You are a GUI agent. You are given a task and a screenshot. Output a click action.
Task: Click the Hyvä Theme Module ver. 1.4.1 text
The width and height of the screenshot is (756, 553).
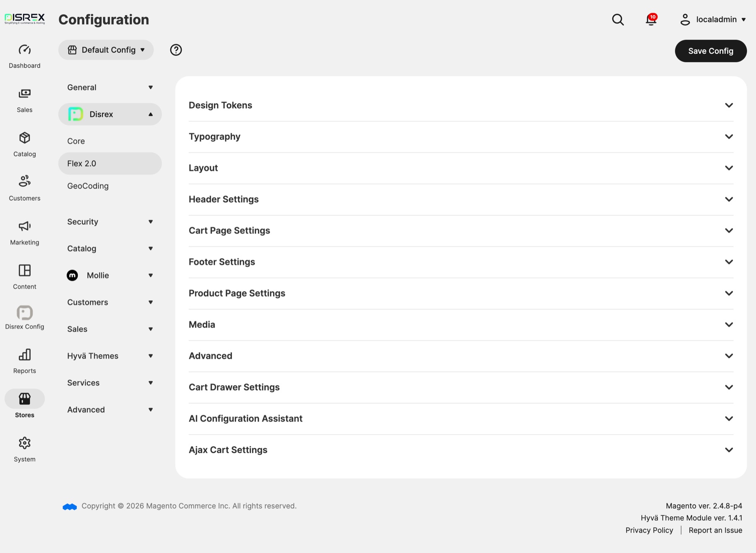click(x=691, y=518)
